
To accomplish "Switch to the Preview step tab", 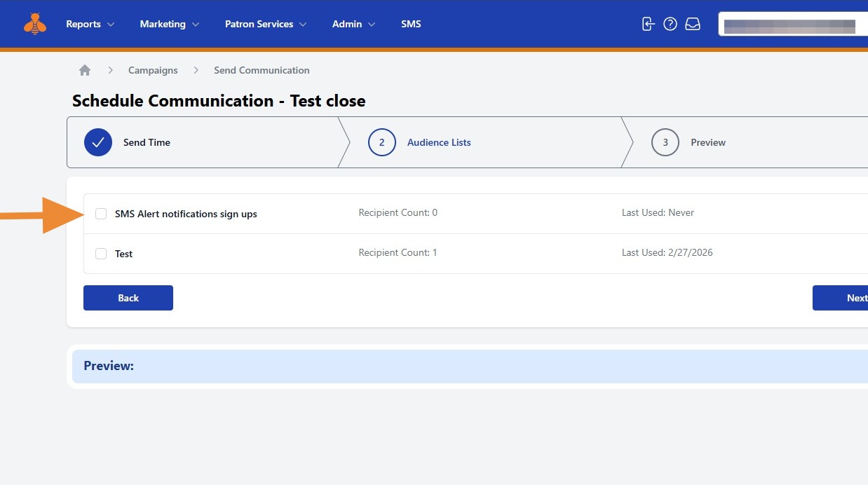I will 707,142.
